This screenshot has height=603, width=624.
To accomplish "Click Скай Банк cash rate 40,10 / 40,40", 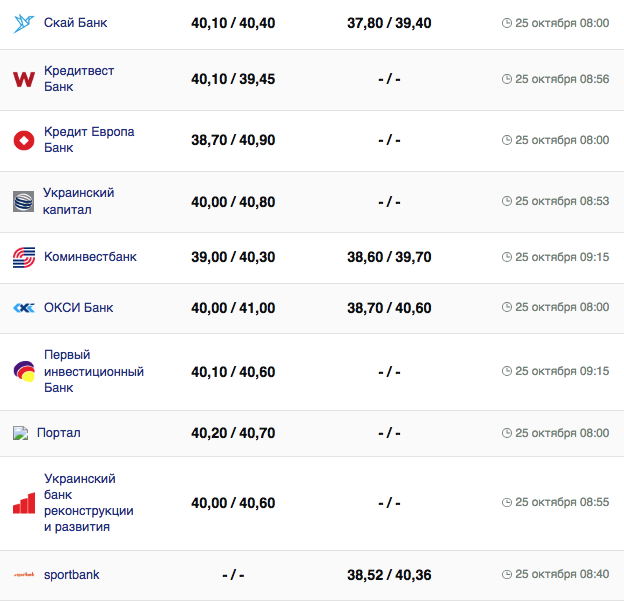I will [x=233, y=23].
